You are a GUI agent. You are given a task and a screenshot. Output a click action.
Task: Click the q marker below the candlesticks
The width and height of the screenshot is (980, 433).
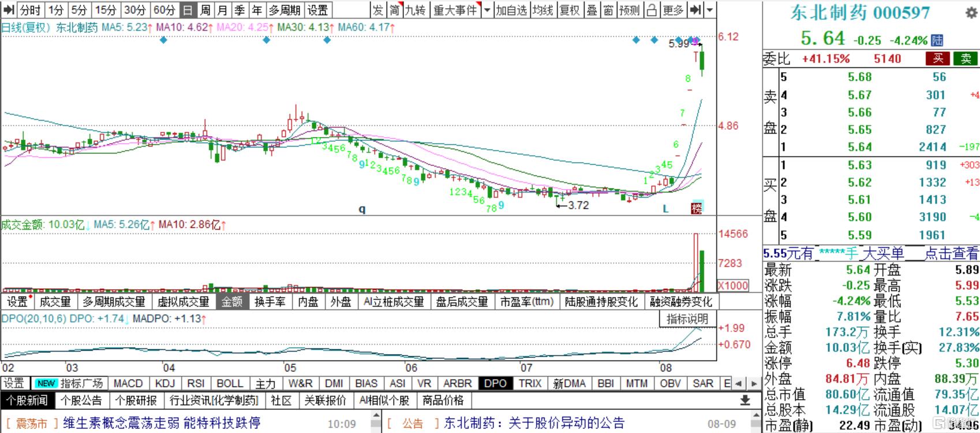point(362,209)
